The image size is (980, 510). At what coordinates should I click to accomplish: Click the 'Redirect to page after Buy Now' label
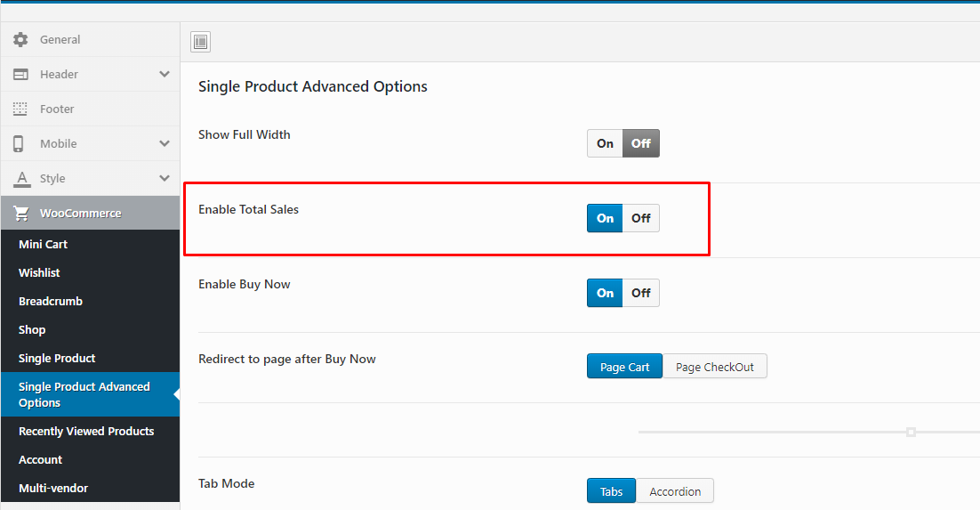pos(287,360)
